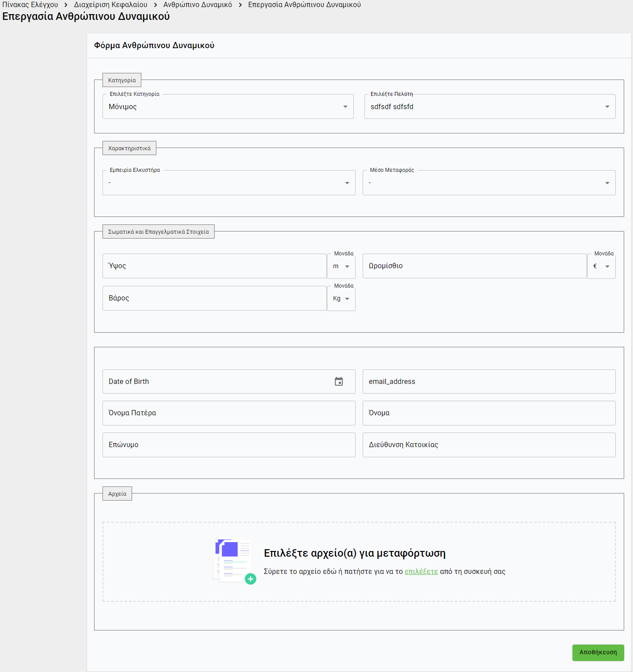Focus the Όνομα Πατέρα field
This screenshot has height=672, width=633.
coord(229,413)
